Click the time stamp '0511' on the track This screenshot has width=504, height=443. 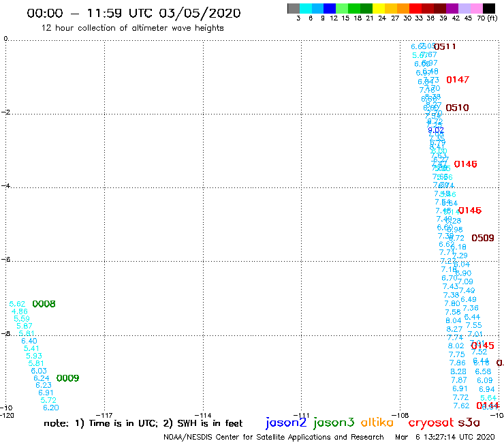445,46
